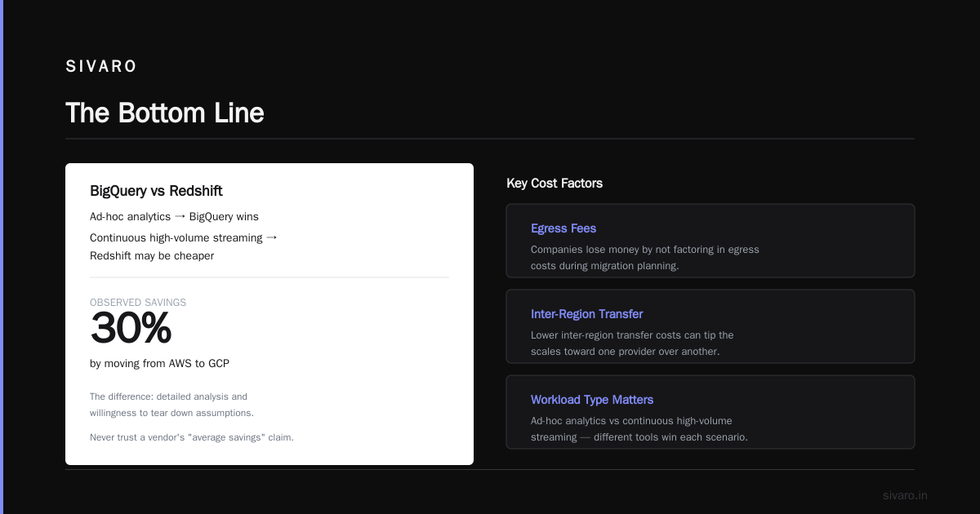This screenshot has width=980, height=514.
Task: Open the "Inter-Region Transfer" card title
Action: [x=587, y=314]
